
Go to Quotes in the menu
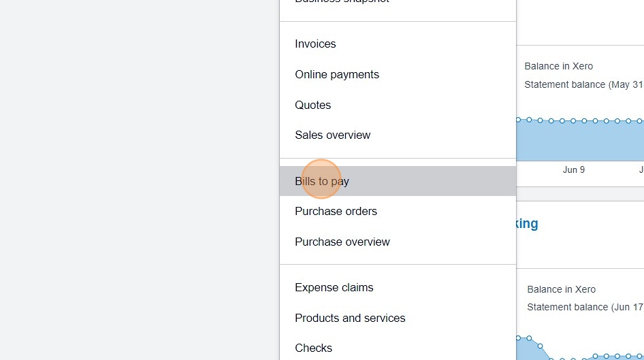pyautogui.click(x=312, y=105)
